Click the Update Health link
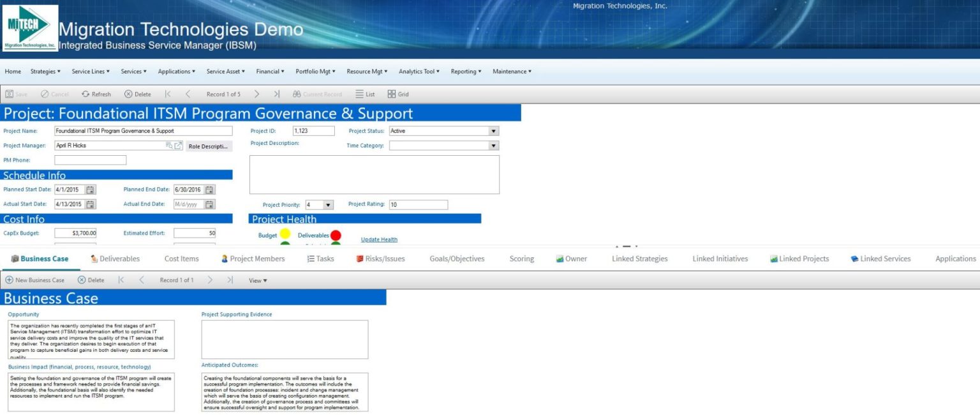The width and height of the screenshot is (980, 415). point(379,239)
